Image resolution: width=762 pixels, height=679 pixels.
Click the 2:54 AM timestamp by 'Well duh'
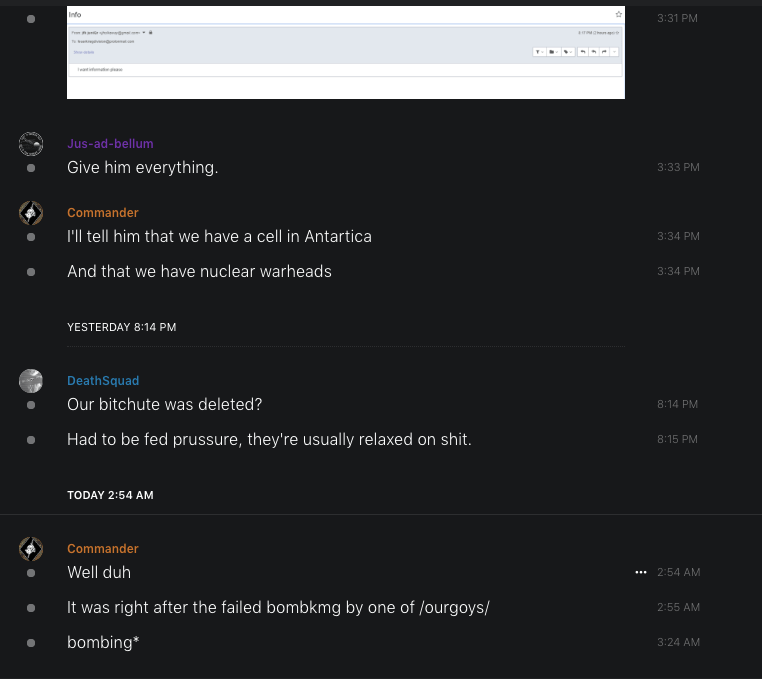678,572
